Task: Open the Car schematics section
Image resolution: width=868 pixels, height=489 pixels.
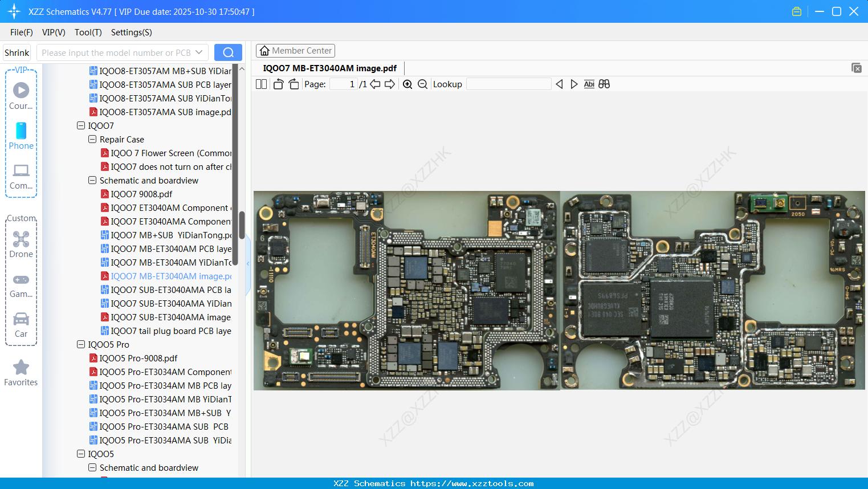Action: coord(21,325)
